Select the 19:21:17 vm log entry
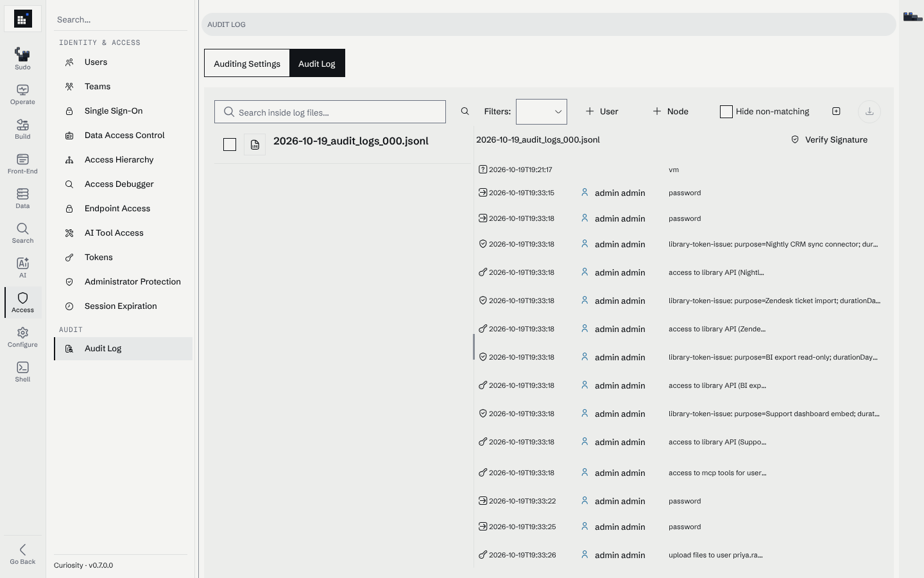 (x=680, y=170)
